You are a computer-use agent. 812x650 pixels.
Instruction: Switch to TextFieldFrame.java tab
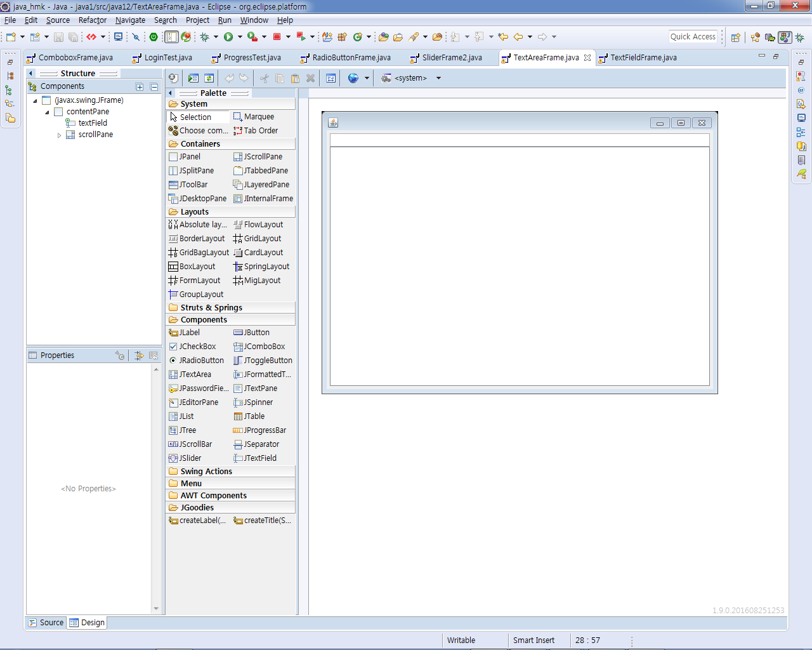click(637, 58)
